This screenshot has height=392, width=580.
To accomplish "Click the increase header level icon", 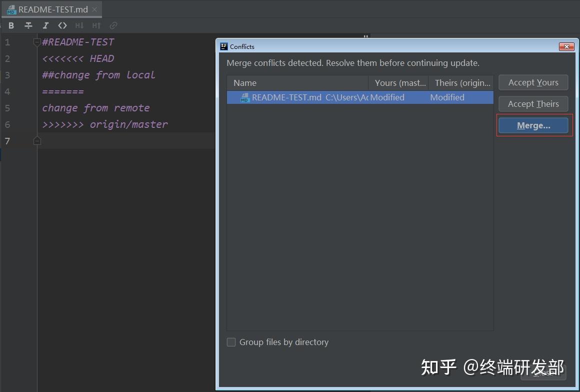I will click(95, 25).
